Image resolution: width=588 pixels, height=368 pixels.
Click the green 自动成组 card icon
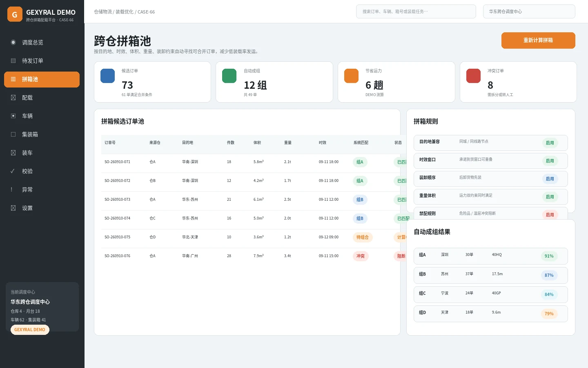(229, 76)
